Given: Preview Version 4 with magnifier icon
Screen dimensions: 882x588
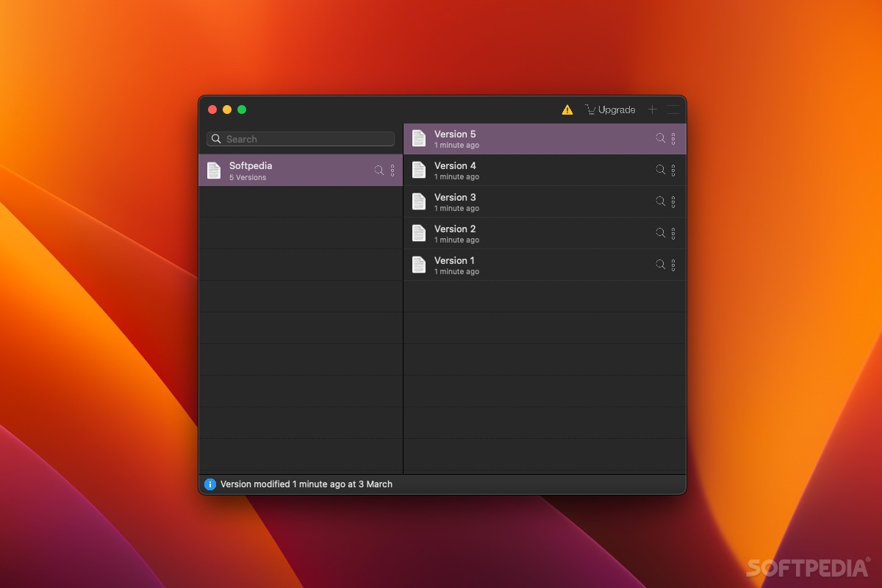Looking at the screenshot, I should 660,170.
